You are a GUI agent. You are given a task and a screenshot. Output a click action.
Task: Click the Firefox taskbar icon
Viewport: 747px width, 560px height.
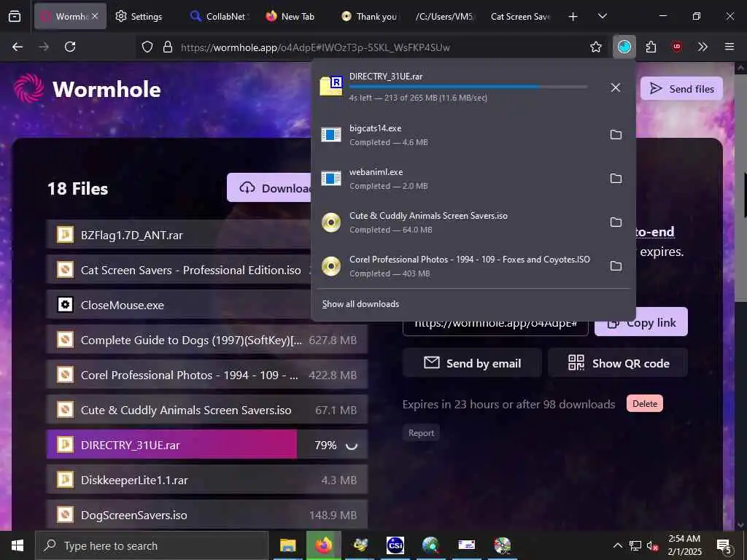(x=323, y=545)
